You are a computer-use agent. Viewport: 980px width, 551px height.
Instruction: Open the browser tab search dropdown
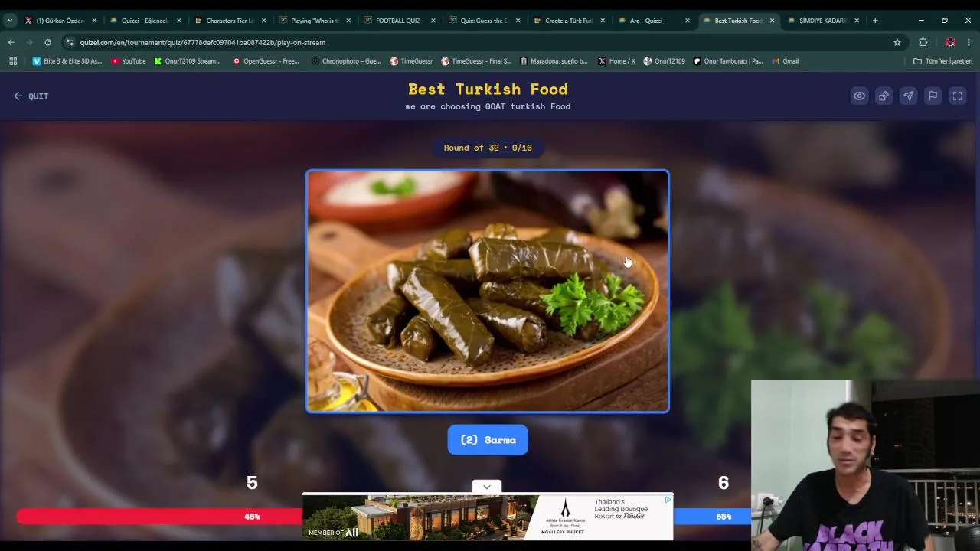tap(10, 21)
